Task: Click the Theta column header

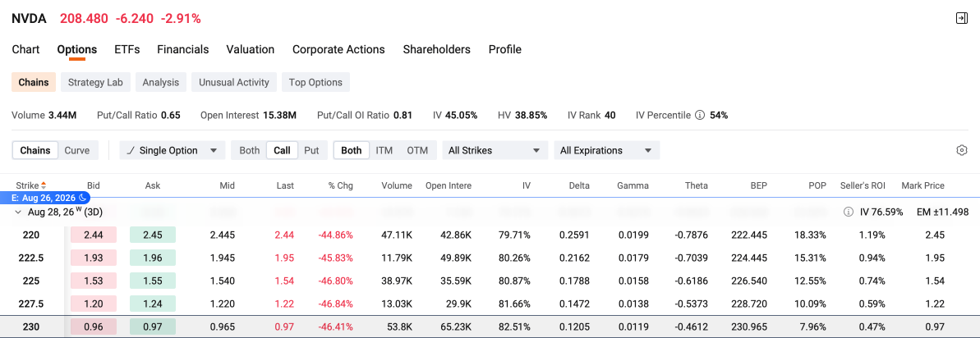Action: (697, 186)
